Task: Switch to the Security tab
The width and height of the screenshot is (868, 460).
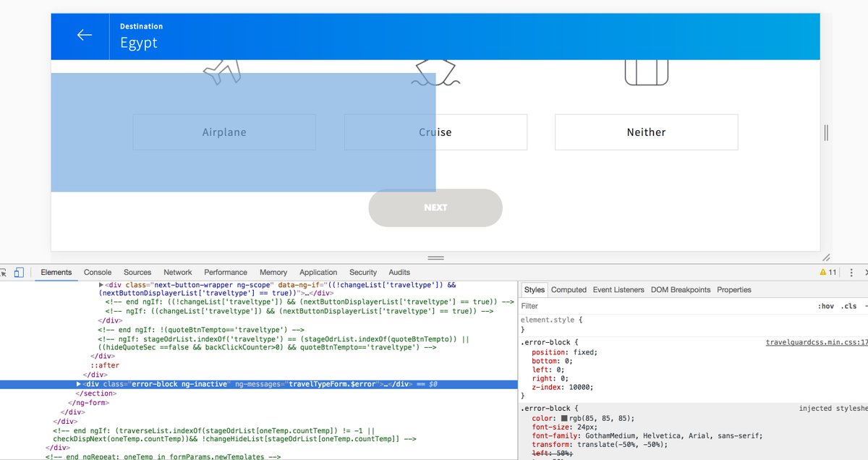Action: (363, 273)
